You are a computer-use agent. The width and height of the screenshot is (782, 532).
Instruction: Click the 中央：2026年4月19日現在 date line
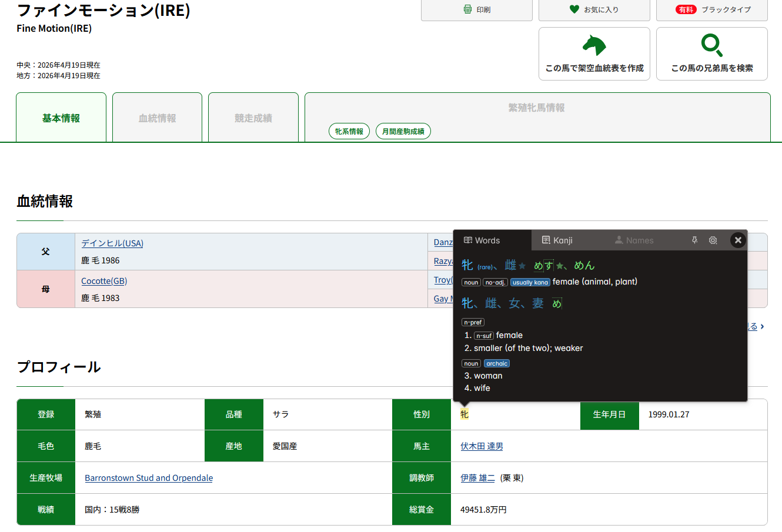pyautogui.click(x=58, y=65)
